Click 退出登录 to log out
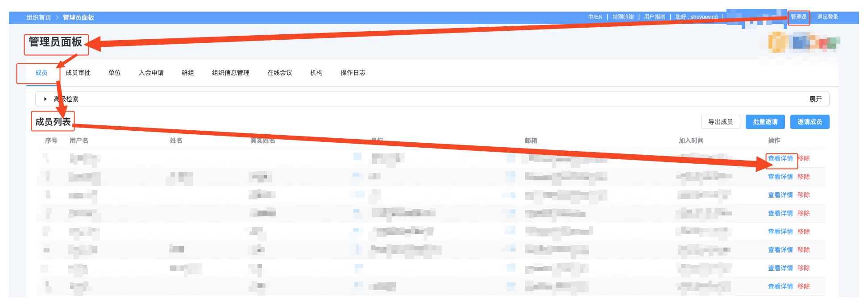868x306 pixels. point(827,17)
